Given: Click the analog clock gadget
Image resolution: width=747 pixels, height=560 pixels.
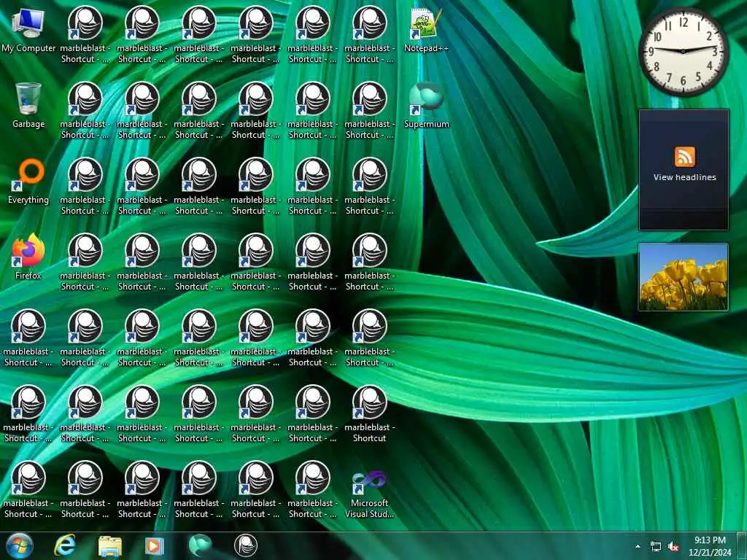Looking at the screenshot, I should [x=683, y=52].
